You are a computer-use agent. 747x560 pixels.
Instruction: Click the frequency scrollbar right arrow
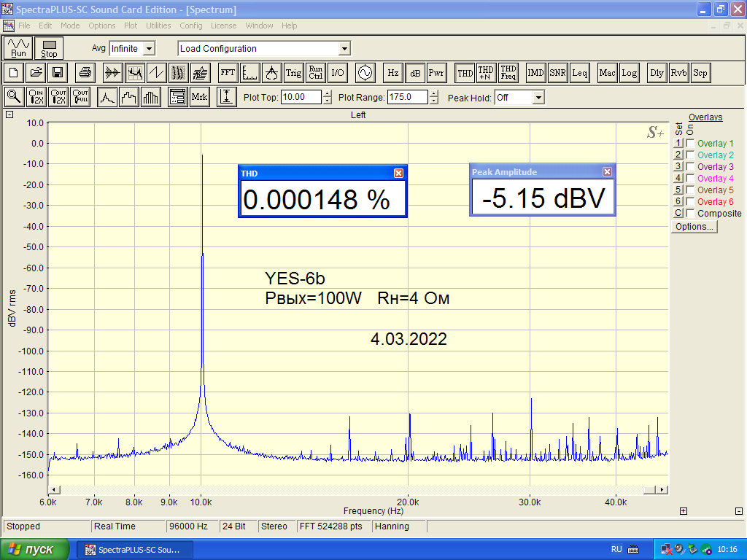pos(662,489)
